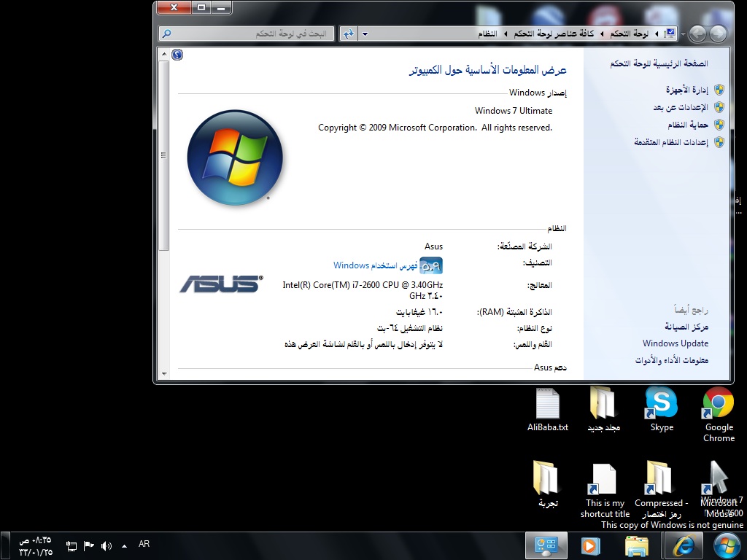This screenshot has height=560, width=747.
Task: Expand the arrow between كافة عناصر لوحة التحكم and النظام
Action: point(506,34)
